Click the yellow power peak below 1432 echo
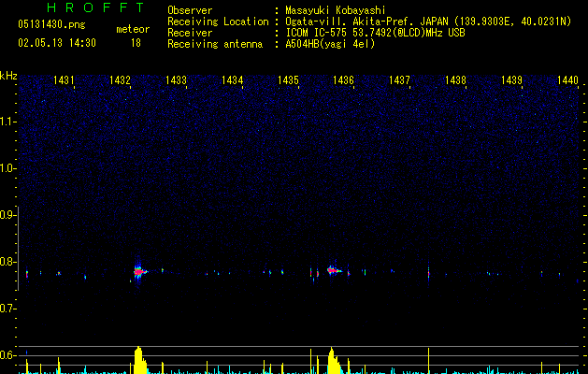Viewport: 588px width, 374px height. (x=139, y=360)
